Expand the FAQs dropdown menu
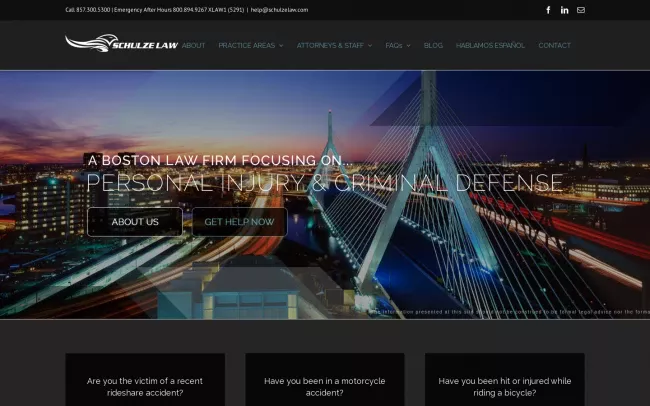Image resolution: width=650 pixels, height=406 pixels. tap(398, 45)
